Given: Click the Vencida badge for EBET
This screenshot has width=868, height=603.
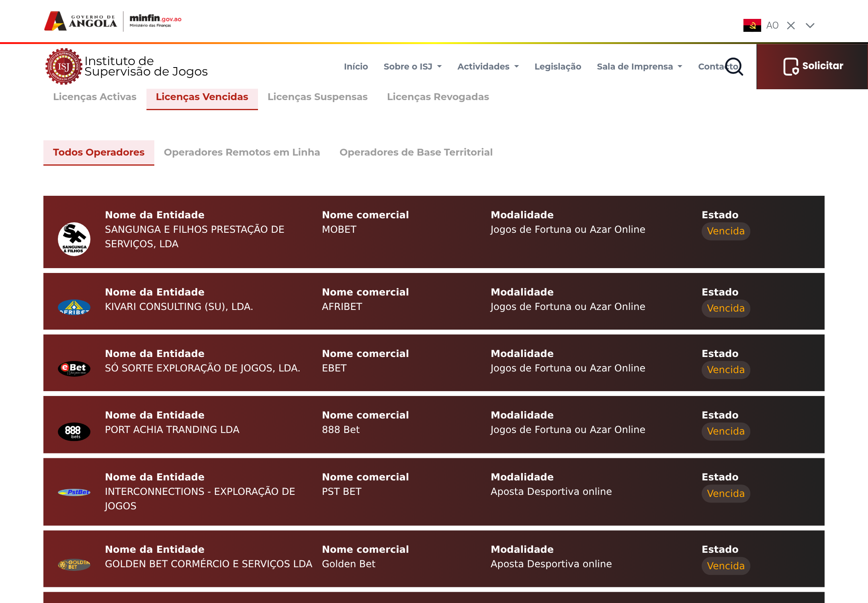Looking at the screenshot, I should point(726,370).
